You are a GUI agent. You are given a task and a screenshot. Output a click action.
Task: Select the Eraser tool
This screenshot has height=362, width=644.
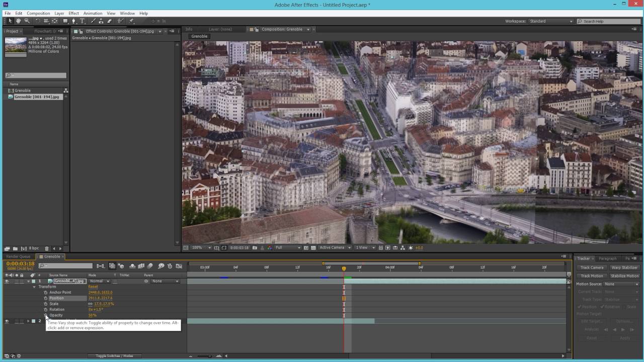(109, 21)
